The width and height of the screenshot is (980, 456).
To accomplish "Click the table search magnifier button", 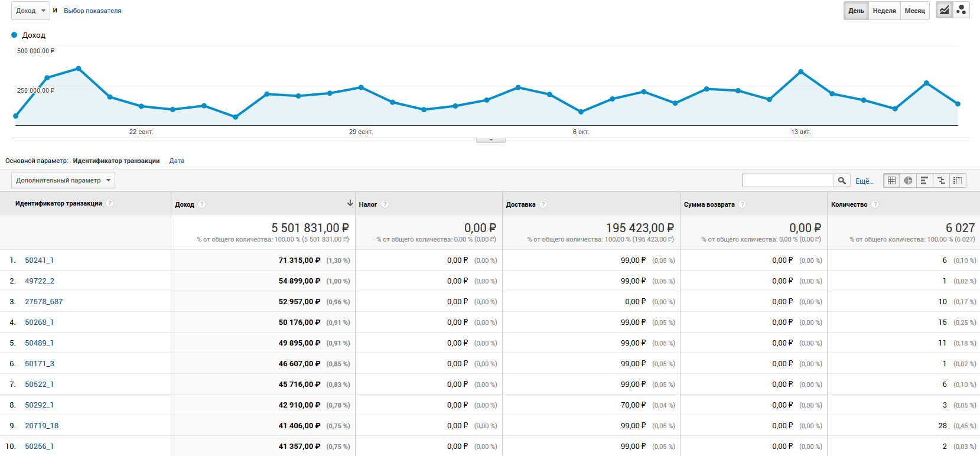I will tap(842, 181).
